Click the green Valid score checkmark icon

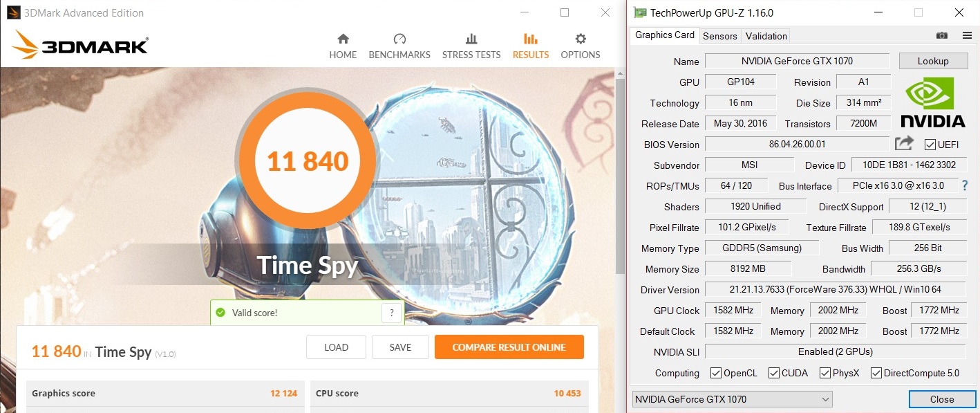[220, 313]
